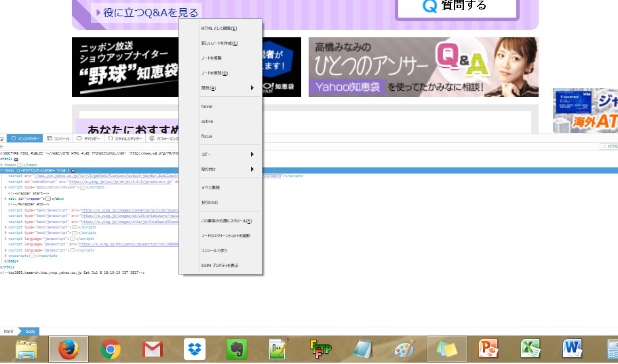Collapse the body element in the DOM tree
Screen dimensions: 618x364
(1, 171)
